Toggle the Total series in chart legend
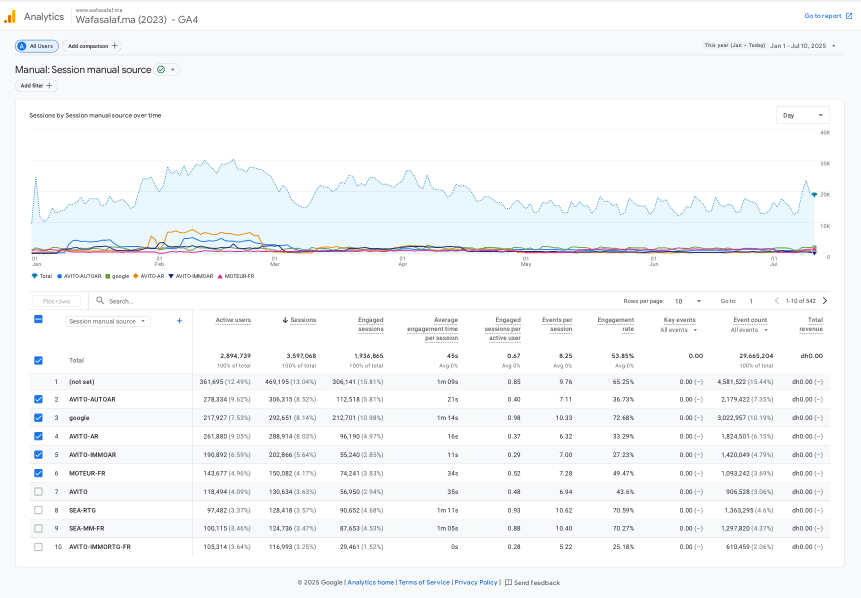 click(x=42, y=276)
